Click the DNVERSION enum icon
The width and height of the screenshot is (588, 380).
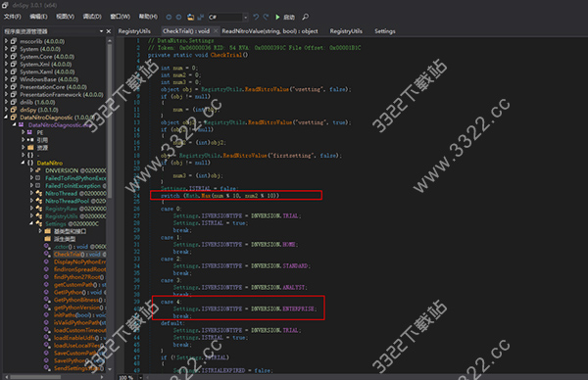38,170
